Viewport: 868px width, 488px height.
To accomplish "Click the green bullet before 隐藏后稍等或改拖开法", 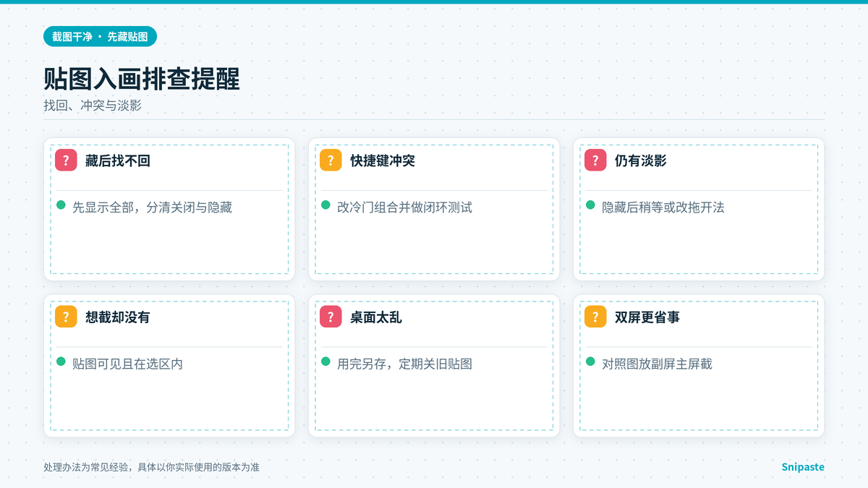I will point(590,205).
